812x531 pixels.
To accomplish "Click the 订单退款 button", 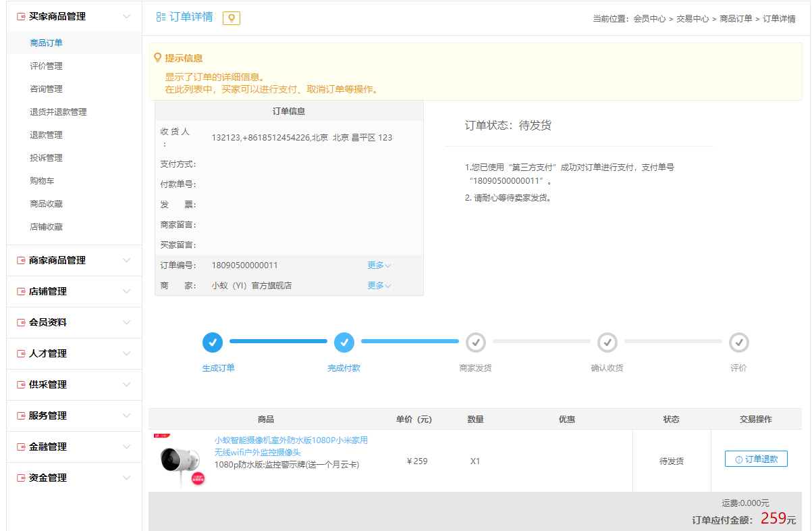I will (756, 459).
